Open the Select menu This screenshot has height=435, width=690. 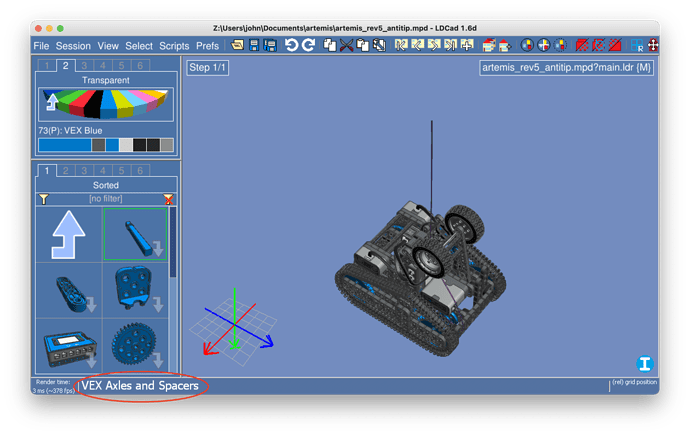(x=139, y=46)
